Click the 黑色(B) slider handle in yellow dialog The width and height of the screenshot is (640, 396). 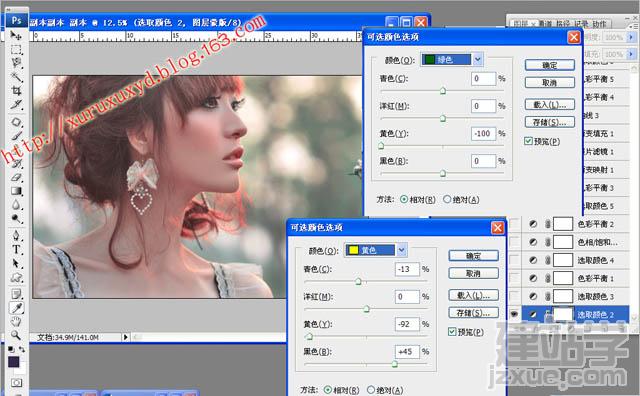(x=395, y=363)
